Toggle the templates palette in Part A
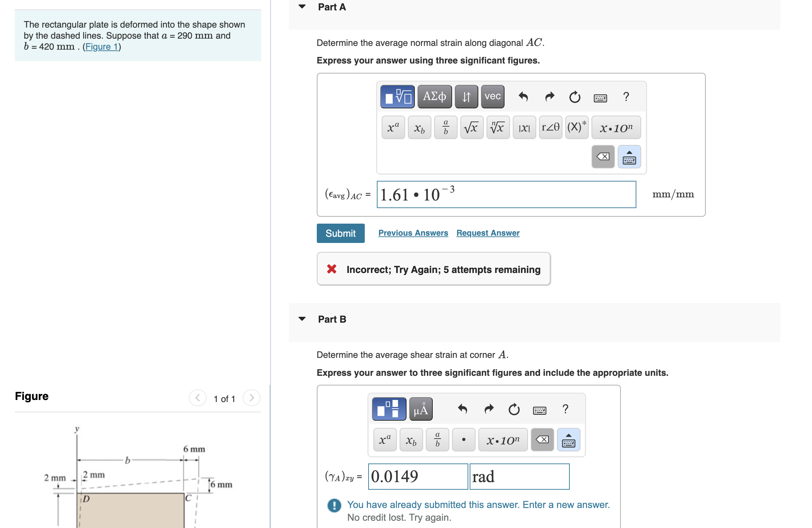 (397, 97)
